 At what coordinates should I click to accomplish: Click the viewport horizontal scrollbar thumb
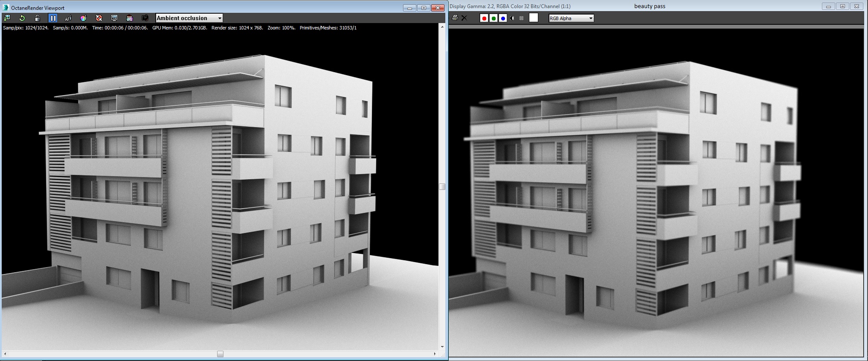[x=220, y=354]
